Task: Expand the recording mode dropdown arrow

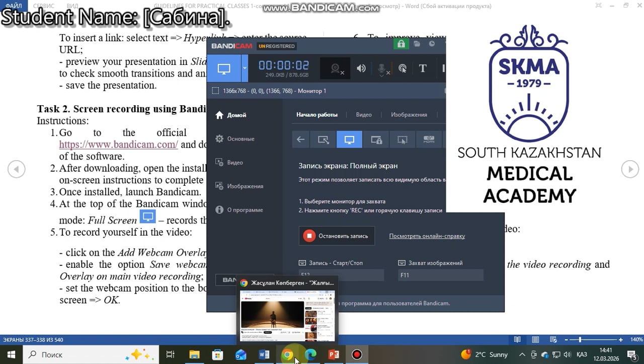Action: pos(245,68)
